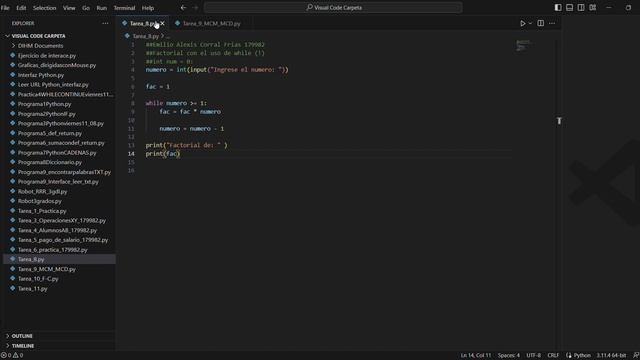Open the run button dropdown arrow
The height and width of the screenshot is (360, 640).
tap(530, 23)
